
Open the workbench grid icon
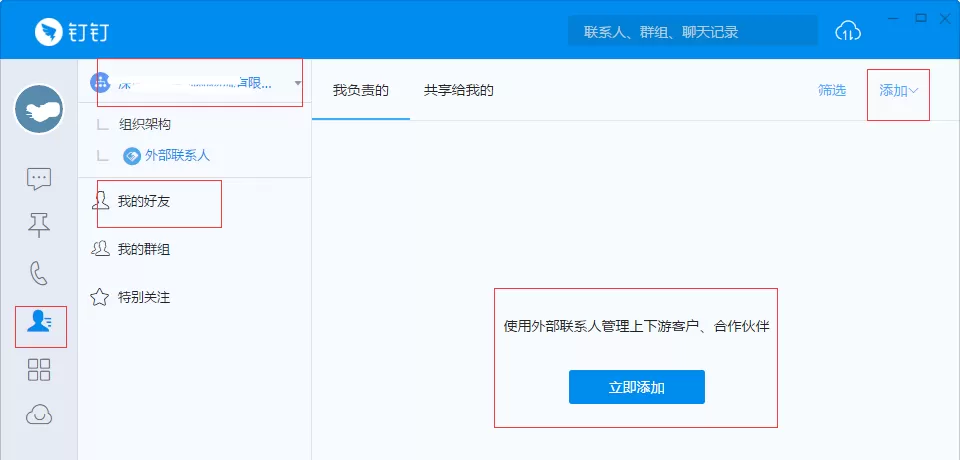pyautogui.click(x=39, y=369)
